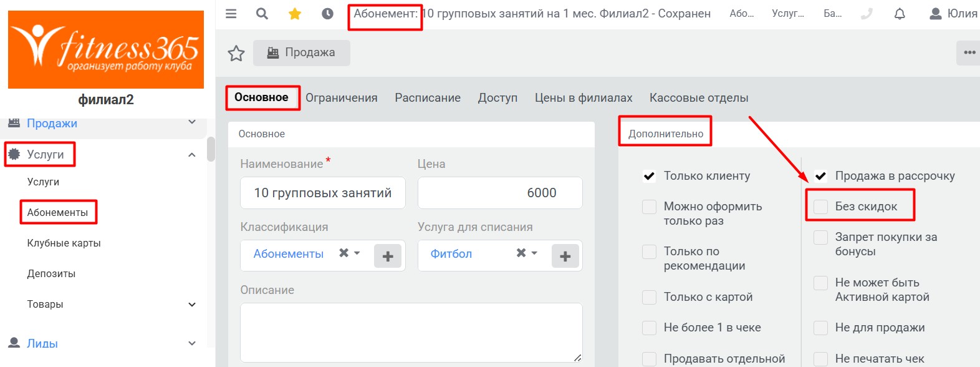
Task: Switch to the Основное tab
Action: pos(261,97)
